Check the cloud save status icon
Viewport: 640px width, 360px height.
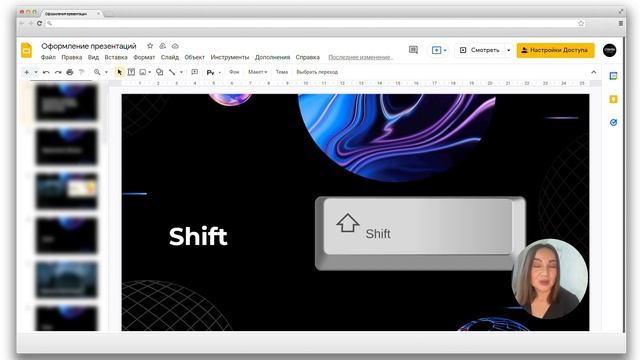[x=175, y=46]
